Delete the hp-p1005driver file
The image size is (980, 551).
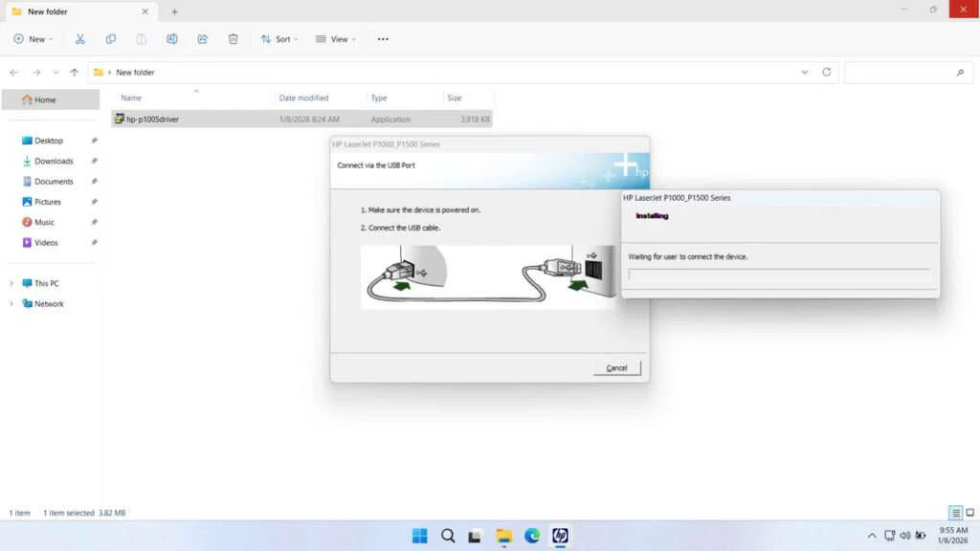pyautogui.click(x=233, y=39)
